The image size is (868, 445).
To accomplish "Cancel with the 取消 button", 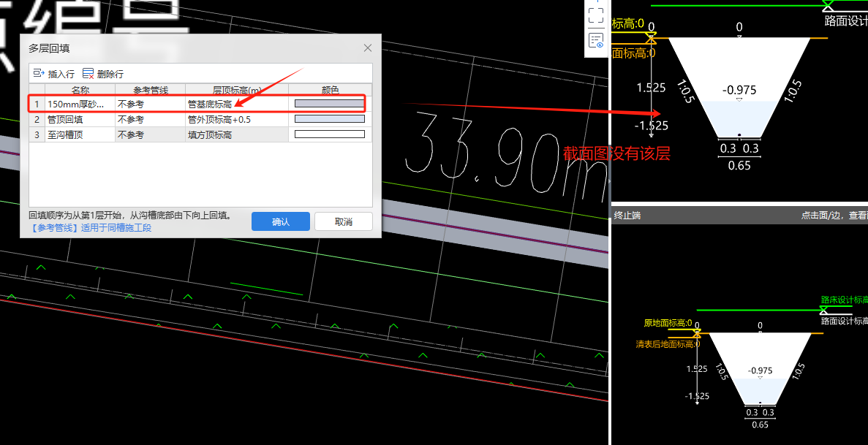I will click(343, 221).
